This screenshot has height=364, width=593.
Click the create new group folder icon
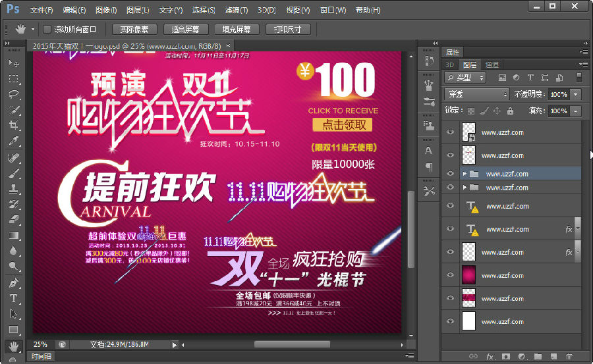(538, 356)
